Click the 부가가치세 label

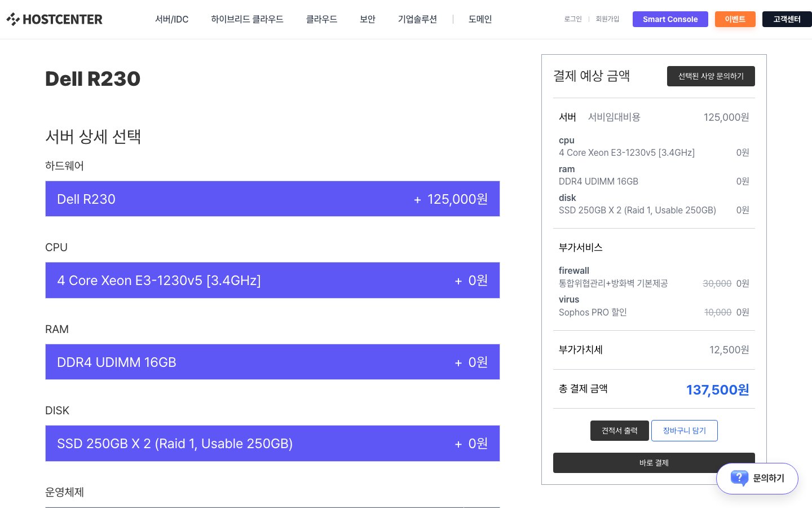[581, 350]
